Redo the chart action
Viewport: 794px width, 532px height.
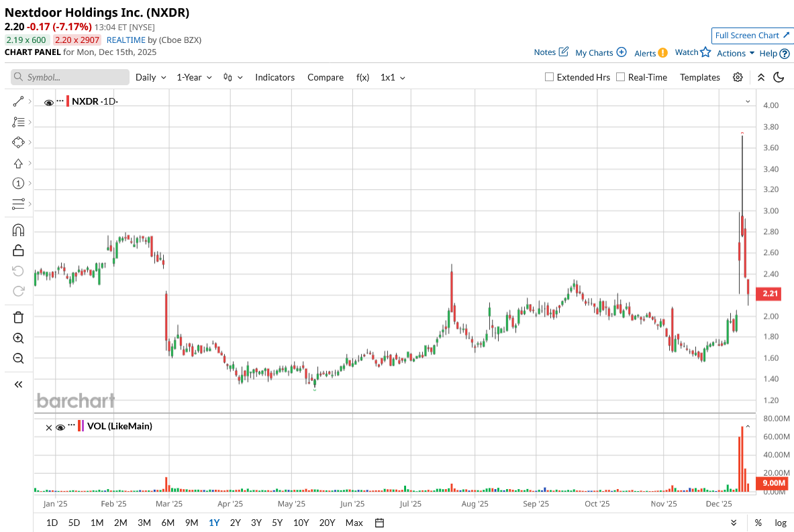pos(18,291)
